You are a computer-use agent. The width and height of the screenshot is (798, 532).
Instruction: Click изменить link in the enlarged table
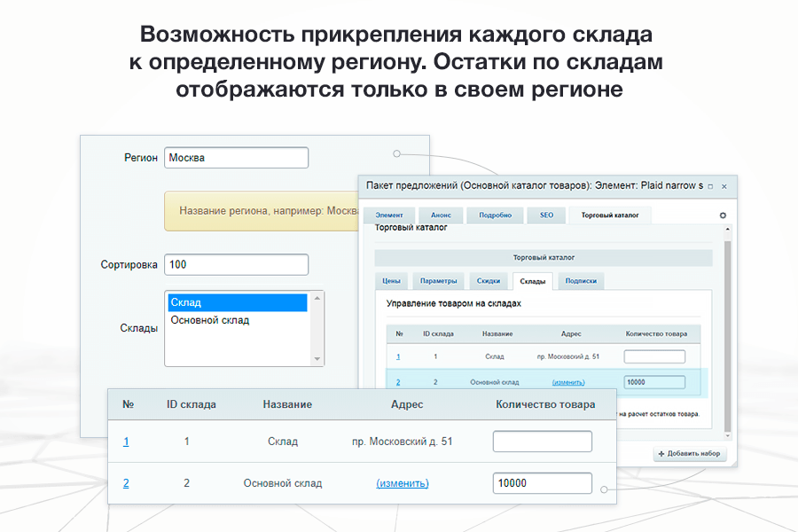403,483
